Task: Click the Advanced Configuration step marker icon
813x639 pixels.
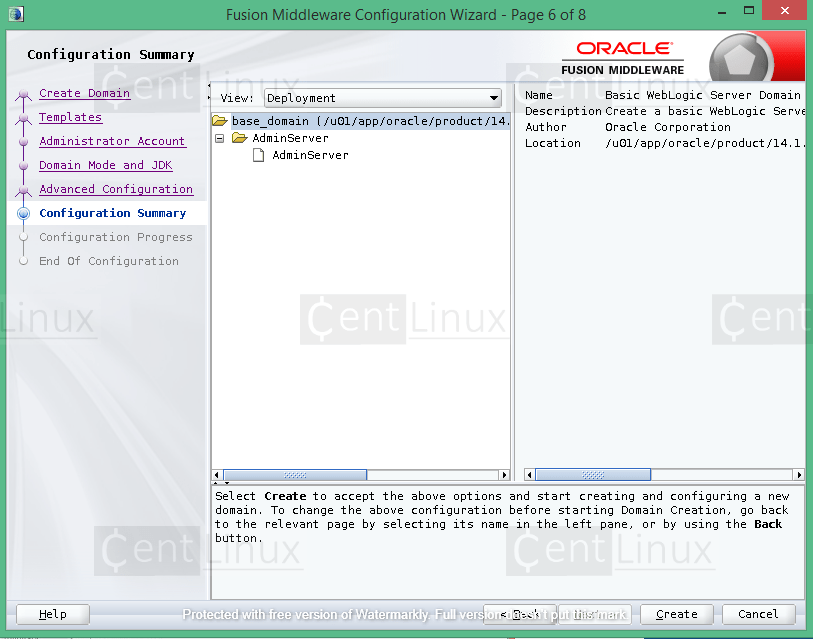Action: (23, 190)
